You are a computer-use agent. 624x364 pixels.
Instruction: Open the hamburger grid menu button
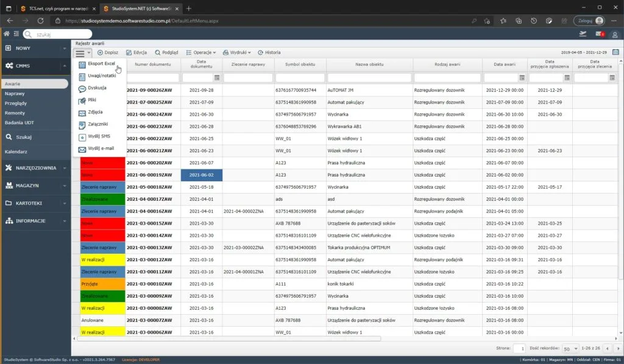[x=82, y=53]
